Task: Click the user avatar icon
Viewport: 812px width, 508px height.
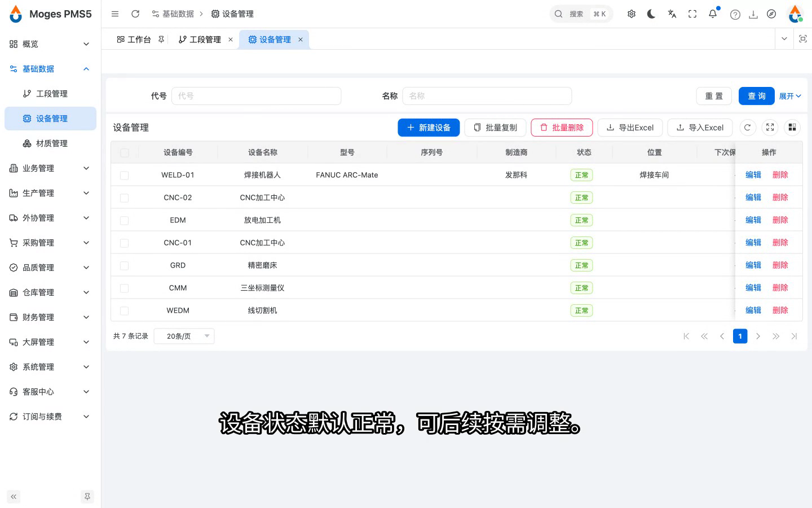Action: (796, 14)
